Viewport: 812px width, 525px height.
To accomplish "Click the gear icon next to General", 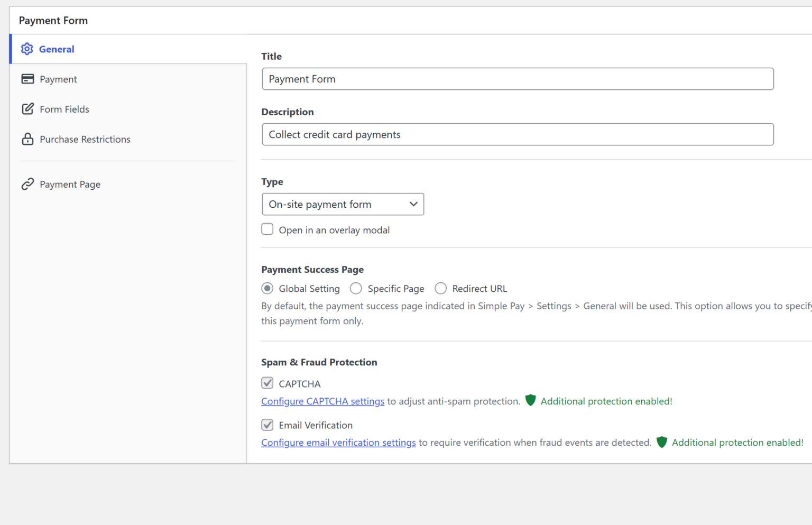I will (x=27, y=49).
